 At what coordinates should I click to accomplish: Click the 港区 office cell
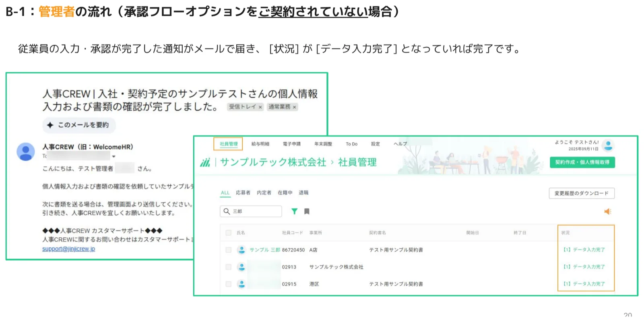(314, 284)
